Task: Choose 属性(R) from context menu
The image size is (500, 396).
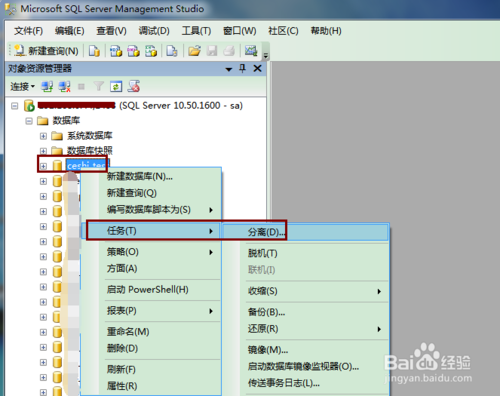Action: click(x=151, y=386)
